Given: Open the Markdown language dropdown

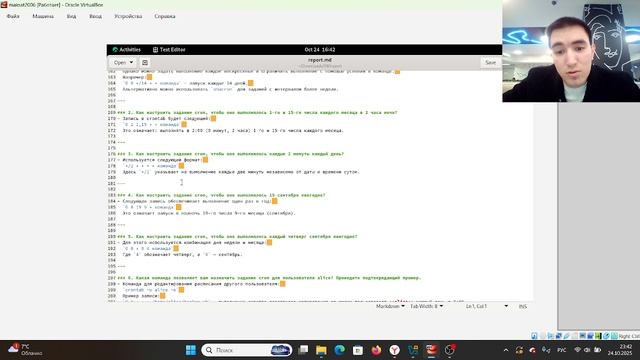Looking at the screenshot, I should [x=390, y=306].
